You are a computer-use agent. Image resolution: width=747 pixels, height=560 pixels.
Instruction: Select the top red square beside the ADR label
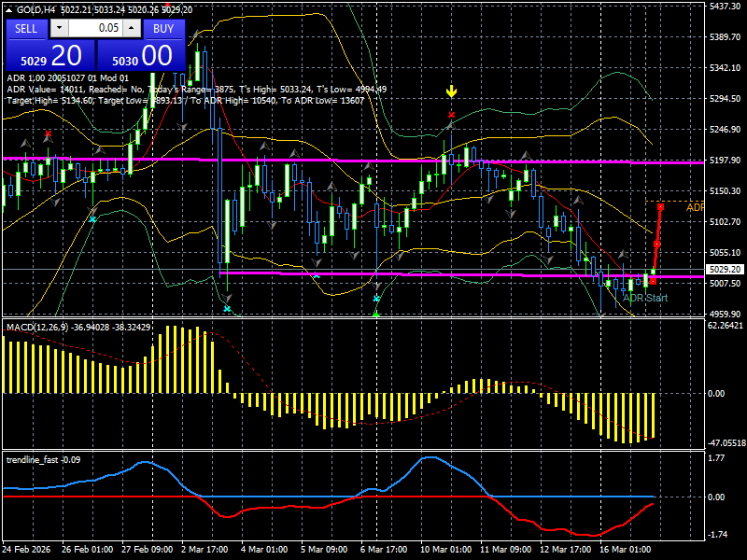[661, 206]
